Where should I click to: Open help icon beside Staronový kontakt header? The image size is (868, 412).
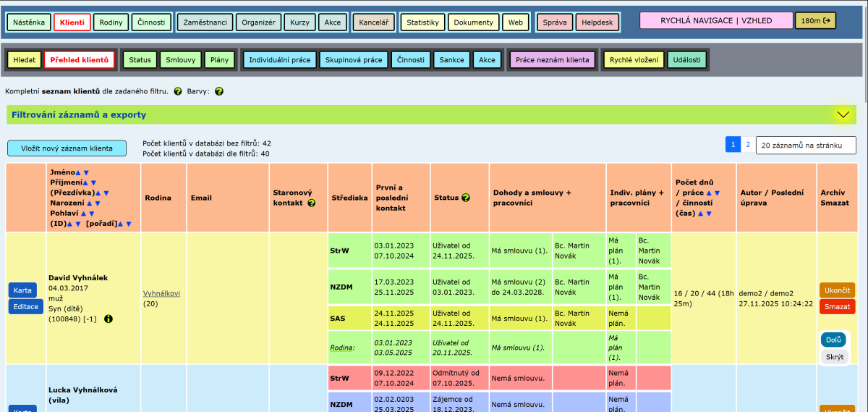(x=312, y=203)
